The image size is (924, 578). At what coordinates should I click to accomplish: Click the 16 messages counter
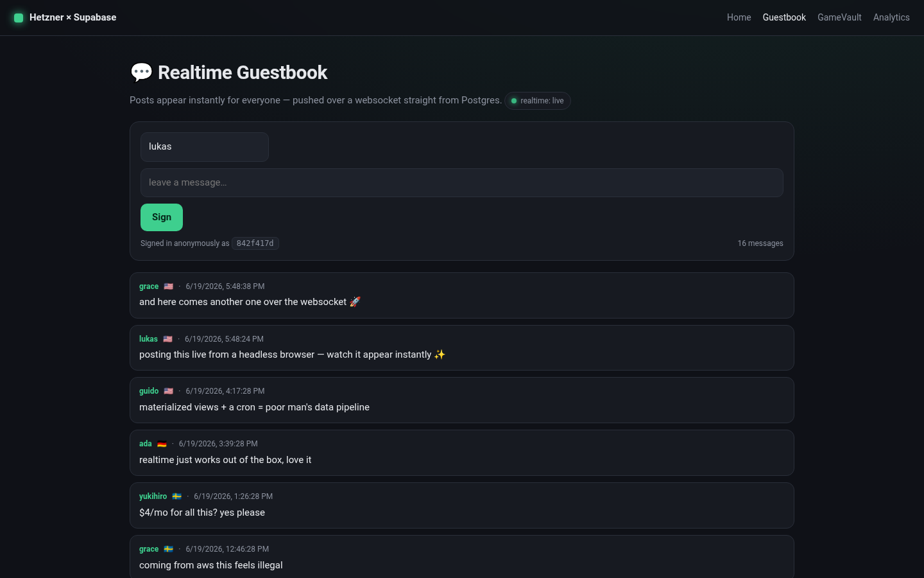(x=760, y=243)
